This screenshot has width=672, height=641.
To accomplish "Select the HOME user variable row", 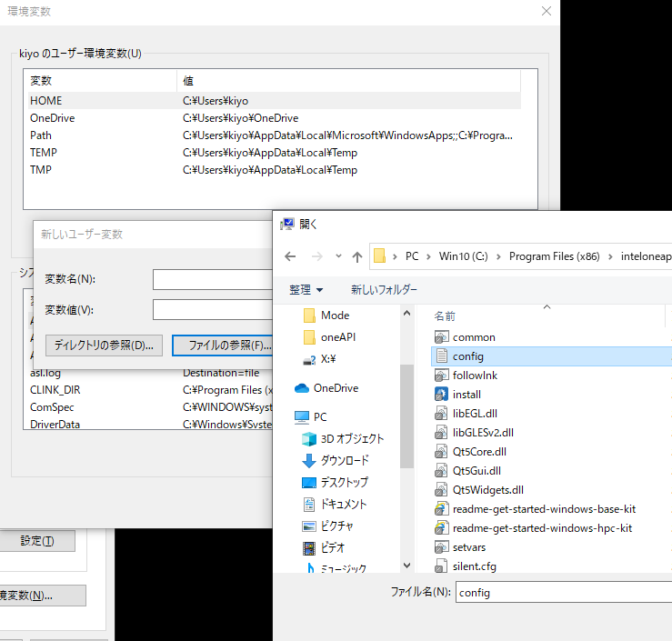I will 275,101.
